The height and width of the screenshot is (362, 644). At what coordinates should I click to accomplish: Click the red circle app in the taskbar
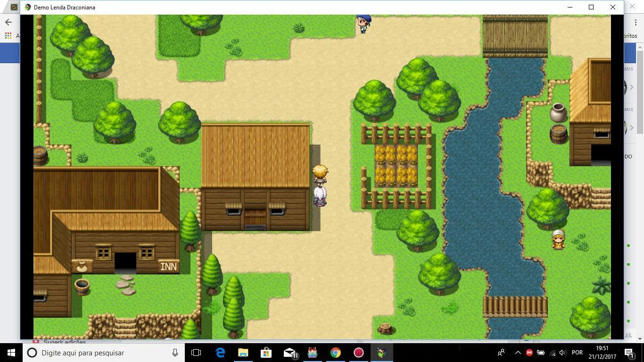tap(358, 353)
